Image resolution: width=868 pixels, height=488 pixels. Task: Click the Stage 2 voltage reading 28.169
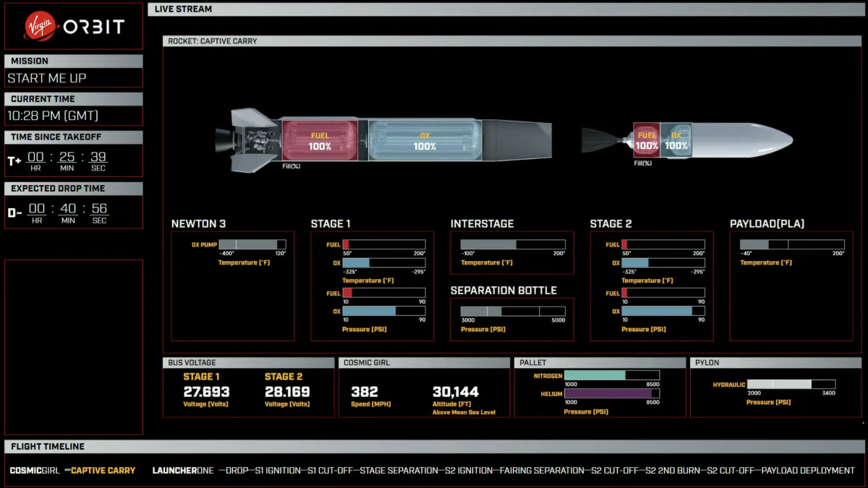click(287, 392)
